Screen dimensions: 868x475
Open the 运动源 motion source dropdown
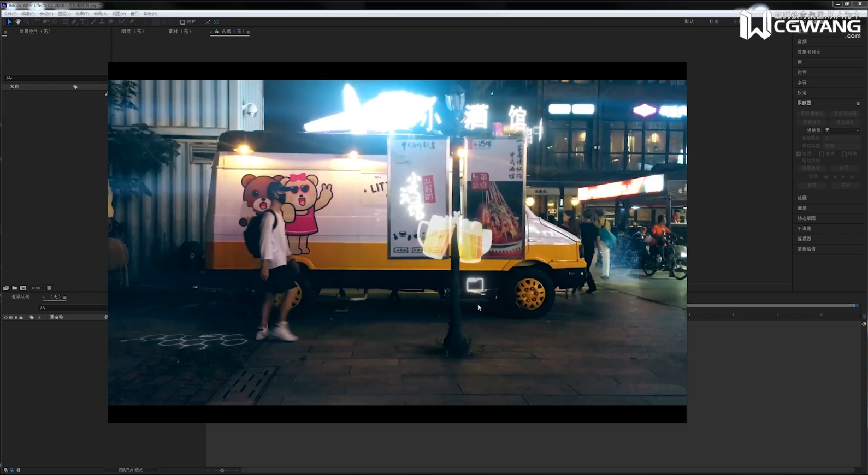coord(841,130)
